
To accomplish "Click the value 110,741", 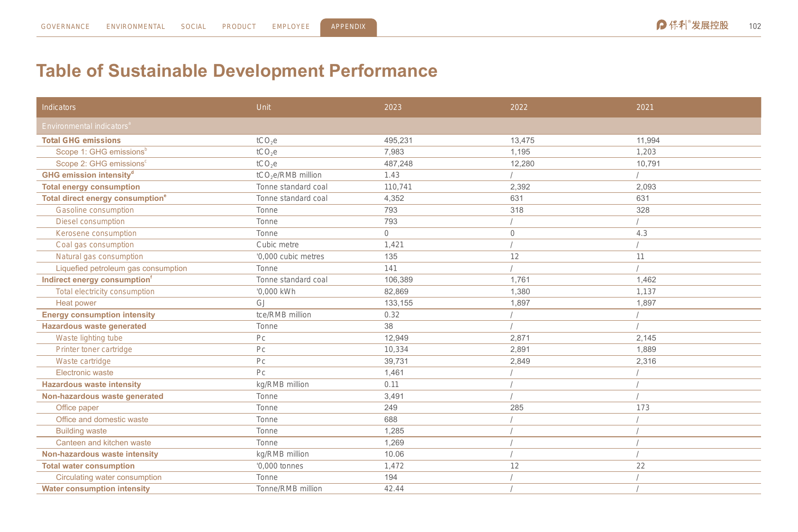I will click(x=398, y=187).
